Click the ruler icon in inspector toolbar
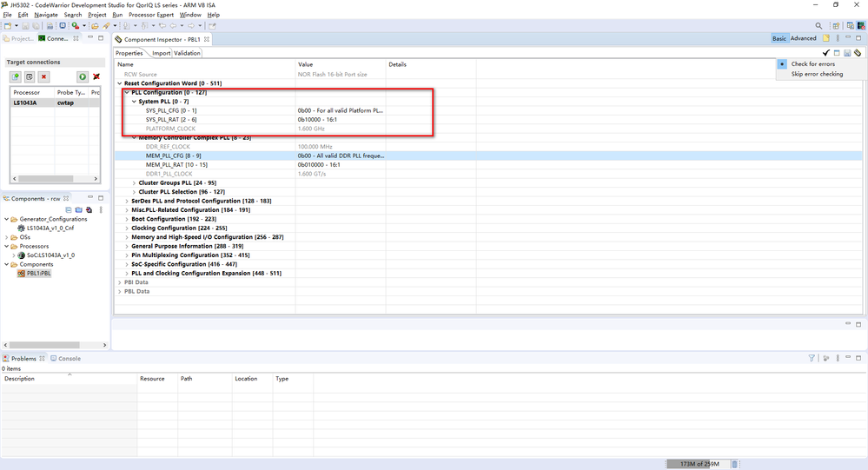Image resolution: width=868 pixels, height=470 pixels. (858, 53)
